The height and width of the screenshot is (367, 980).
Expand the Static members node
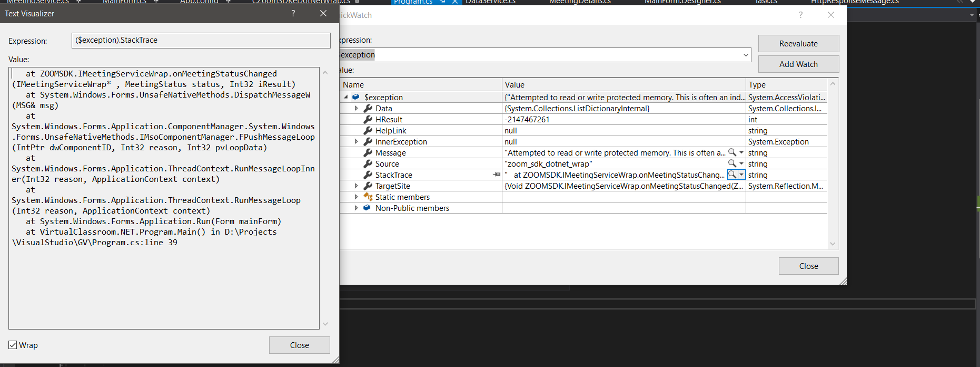click(x=357, y=197)
